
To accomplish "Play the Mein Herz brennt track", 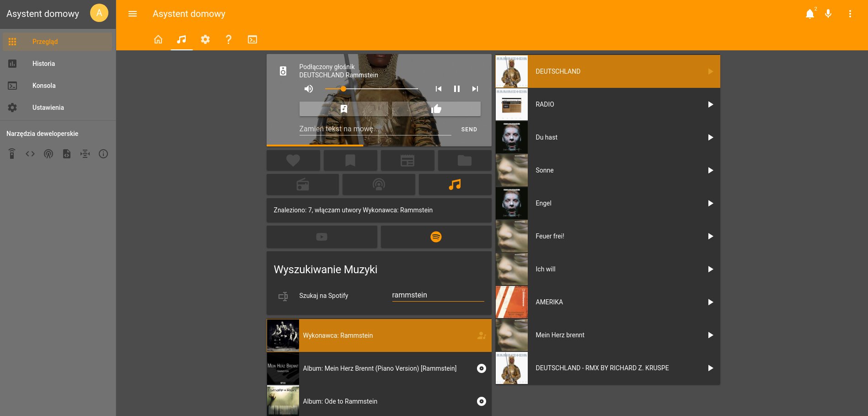I will coord(711,335).
